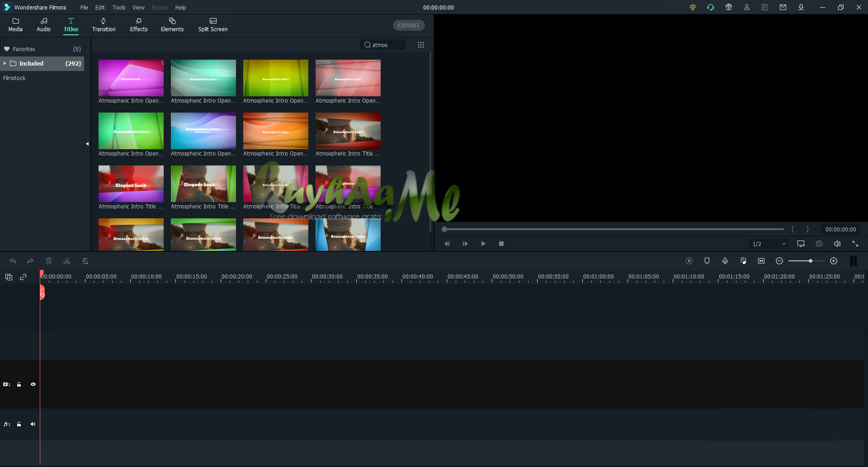Screen dimensions: 868x467
Task: Take a snapshot with the camera icon
Action: [819, 244]
